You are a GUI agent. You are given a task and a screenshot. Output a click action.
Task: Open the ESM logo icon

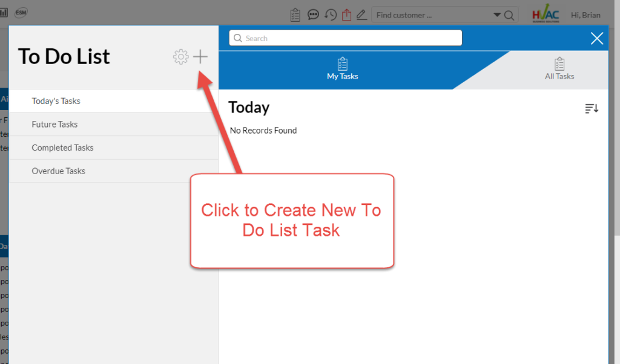pyautogui.click(x=21, y=11)
